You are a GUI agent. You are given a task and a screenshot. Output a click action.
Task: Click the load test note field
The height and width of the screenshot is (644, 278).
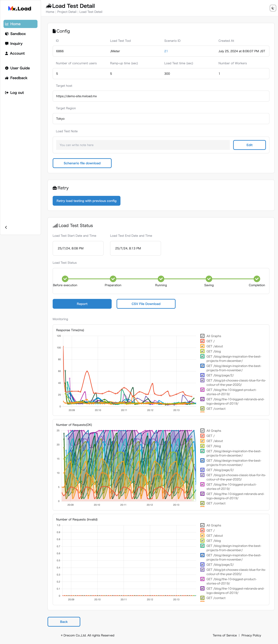(x=143, y=145)
